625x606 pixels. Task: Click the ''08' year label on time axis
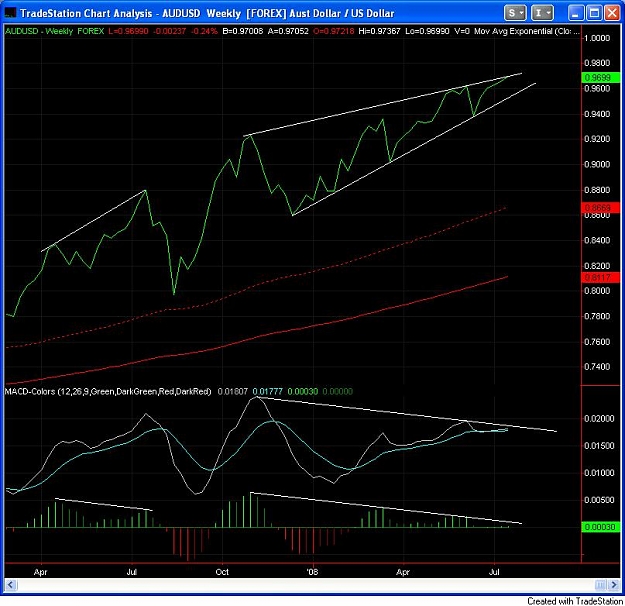coord(312,572)
